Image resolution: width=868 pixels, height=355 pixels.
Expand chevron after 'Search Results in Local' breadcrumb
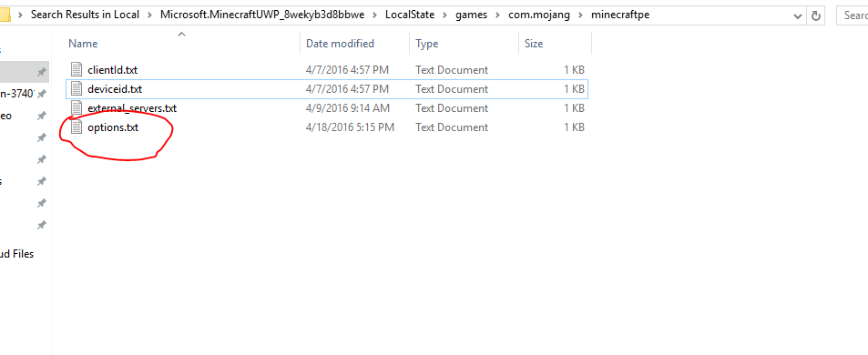(150, 15)
